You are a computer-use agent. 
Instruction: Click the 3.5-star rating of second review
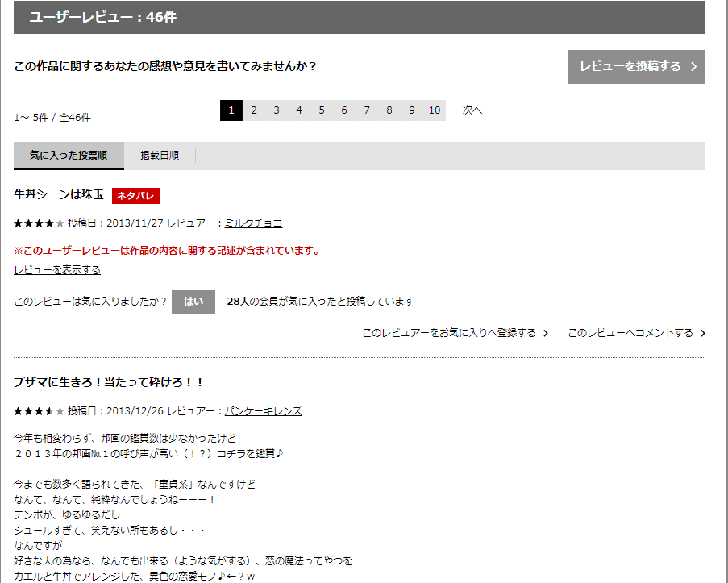39,411
